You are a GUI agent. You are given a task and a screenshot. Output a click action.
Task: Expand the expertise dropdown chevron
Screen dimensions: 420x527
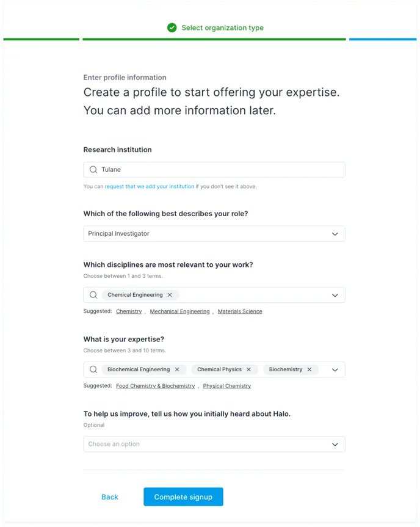coord(335,369)
